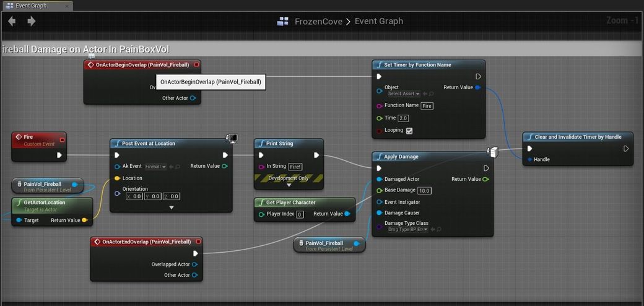Click Return Value pin of GetActorLocation

tap(85, 220)
